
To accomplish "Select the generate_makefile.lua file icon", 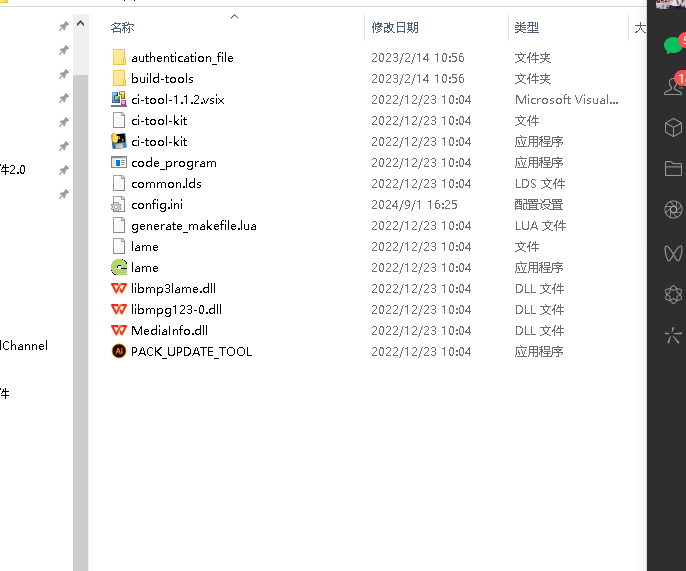I will click(119, 225).
